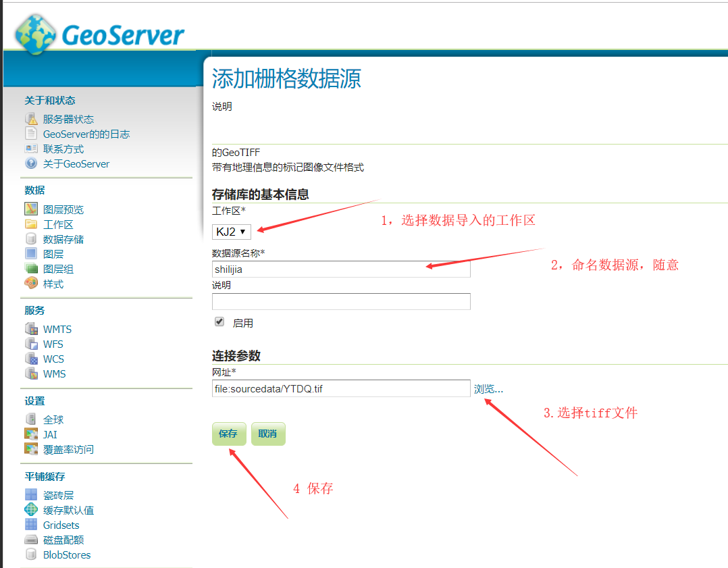Click the 保存 (Save) button
Image resolution: width=728 pixels, height=568 pixels.
coord(229,434)
